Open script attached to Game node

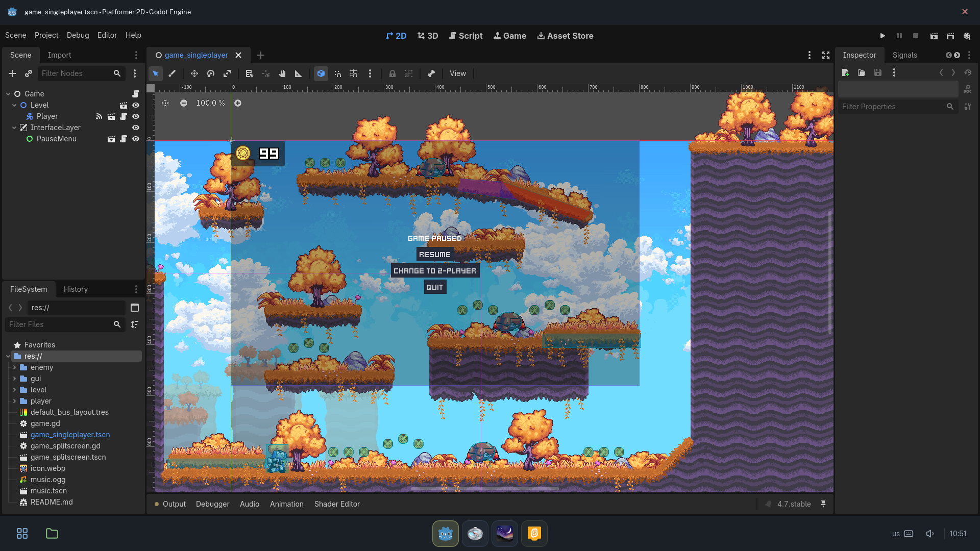[x=136, y=94]
